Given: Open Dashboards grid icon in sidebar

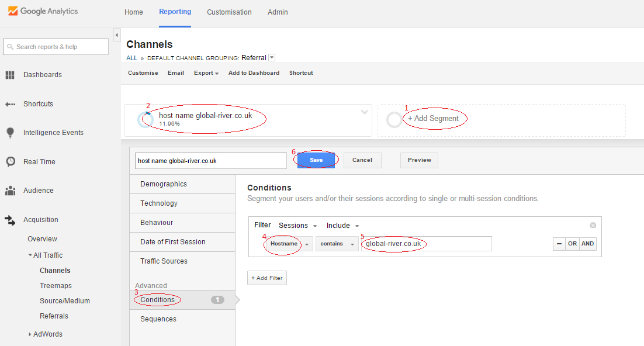Looking at the screenshot, I should [x=10, y=75].
